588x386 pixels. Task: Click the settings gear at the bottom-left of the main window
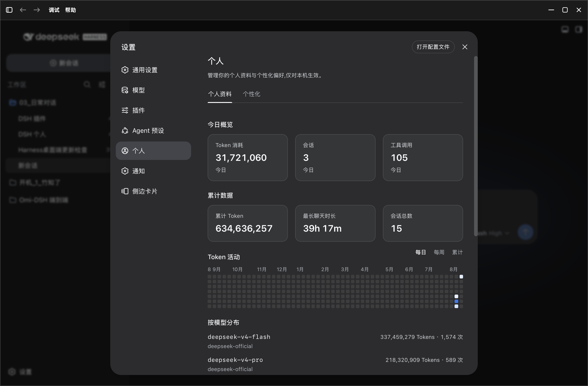click(x=12, y=372)
